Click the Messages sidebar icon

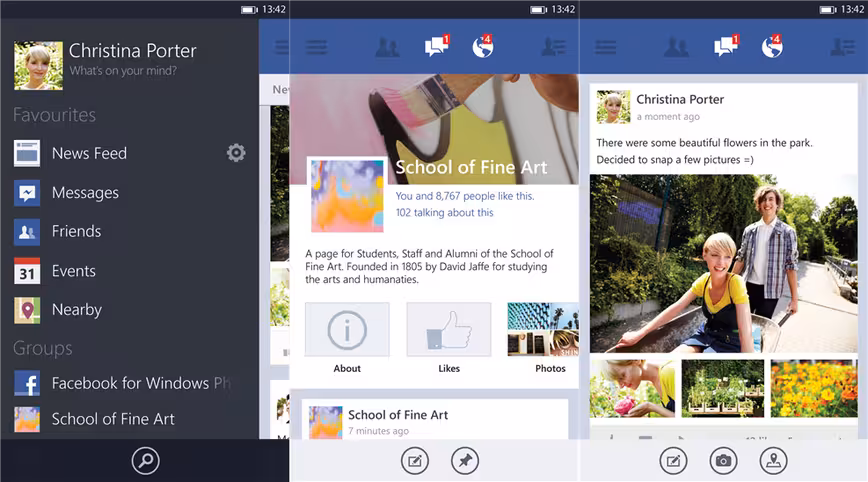pos(27,193)
